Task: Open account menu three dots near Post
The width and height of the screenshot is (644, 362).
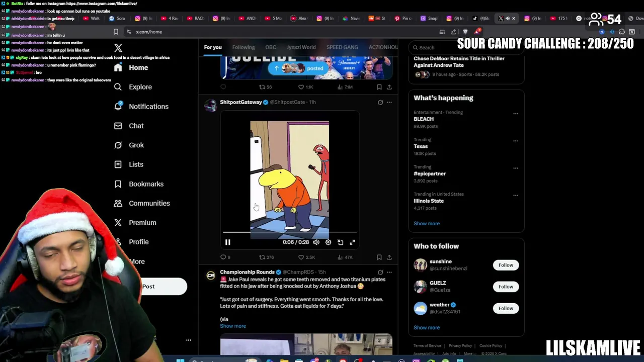Action: tap(189, 340)
